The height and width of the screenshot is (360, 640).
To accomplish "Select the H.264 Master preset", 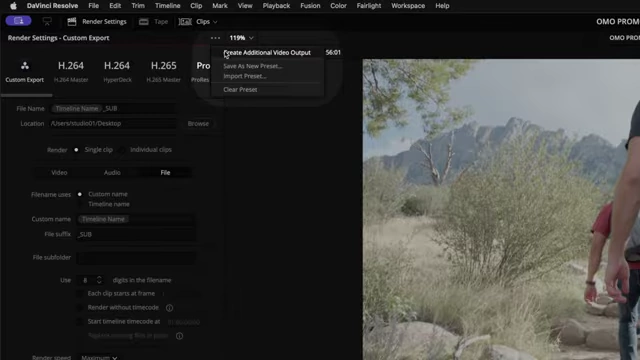I will coord(71,71).
